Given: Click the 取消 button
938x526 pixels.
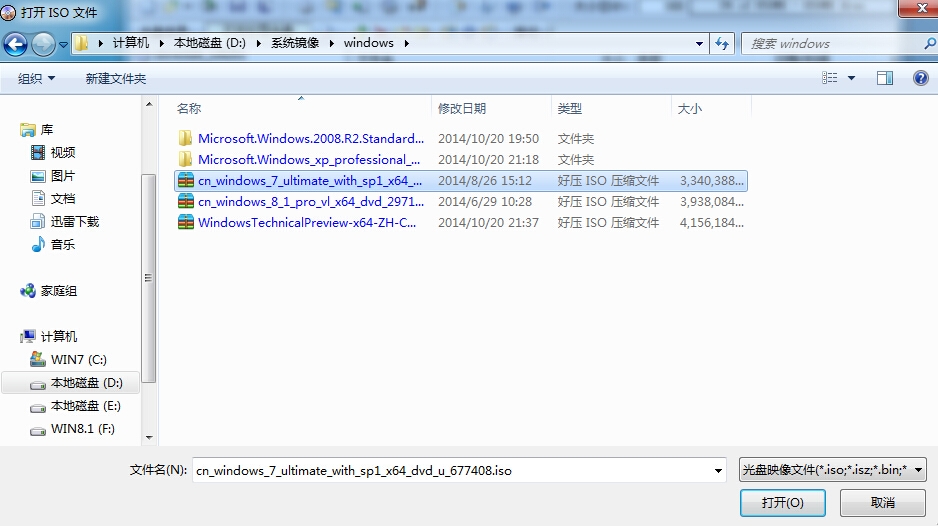Looking at the screenshot, I should [x=882, y=503].
